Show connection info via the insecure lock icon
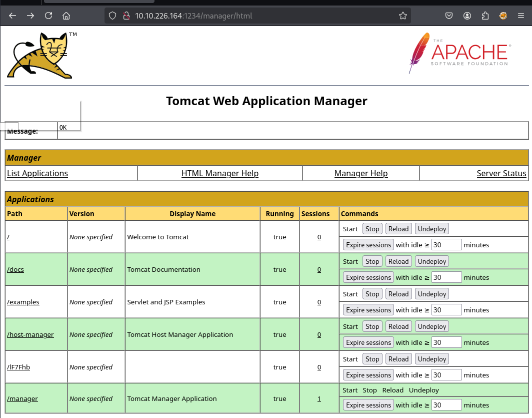 pos(126,16)
